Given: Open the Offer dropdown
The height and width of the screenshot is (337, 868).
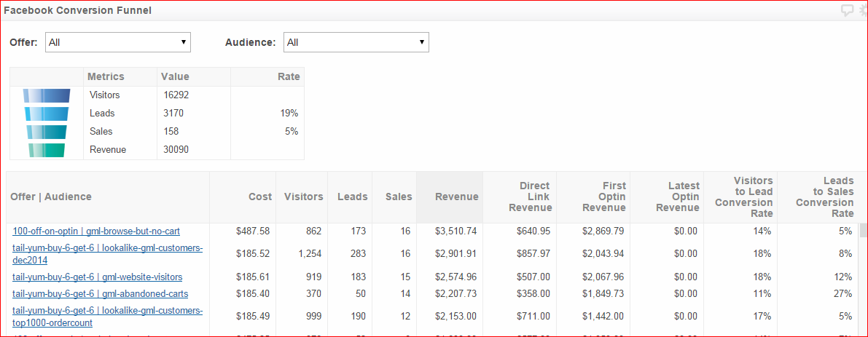Looking at the screenshot, I should 118,42.
